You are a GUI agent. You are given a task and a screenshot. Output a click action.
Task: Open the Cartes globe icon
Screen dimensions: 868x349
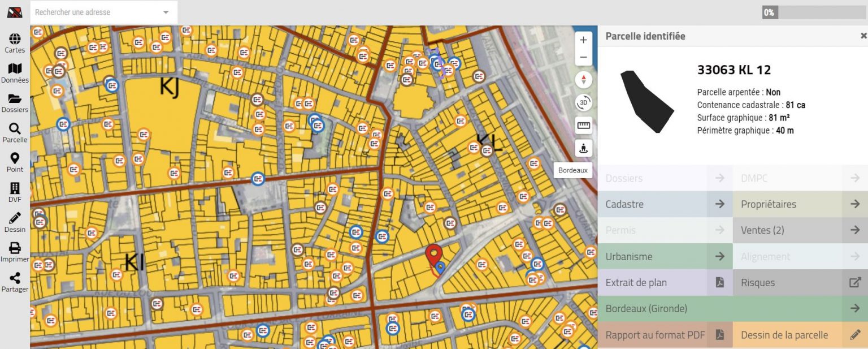click(15, 39)
